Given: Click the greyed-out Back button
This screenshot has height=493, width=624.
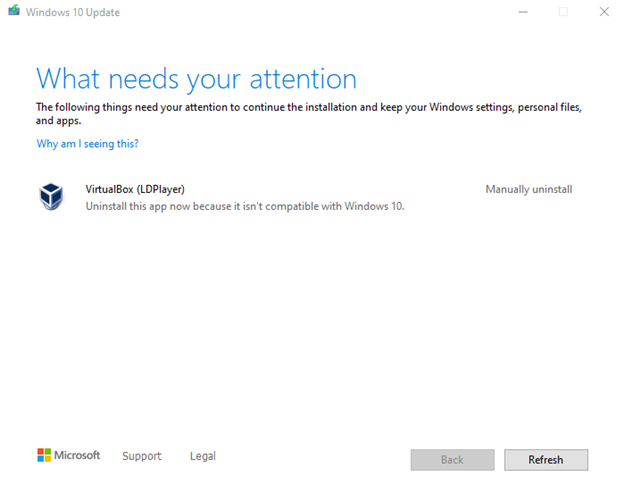Looking at the screenshot, I should [452, 460].
